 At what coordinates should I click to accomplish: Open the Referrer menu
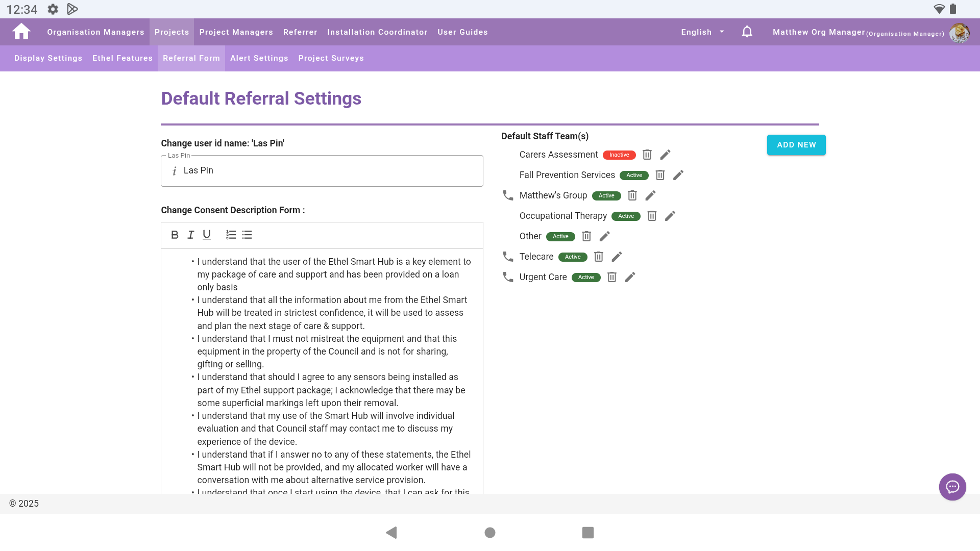coord(300,32)
